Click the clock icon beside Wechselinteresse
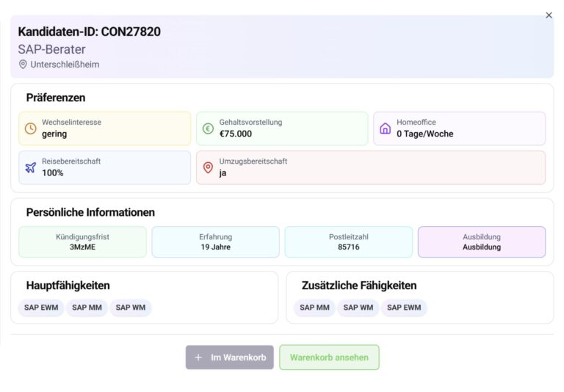This screenshot has width=564, height=392. click(x=31, y=128)
